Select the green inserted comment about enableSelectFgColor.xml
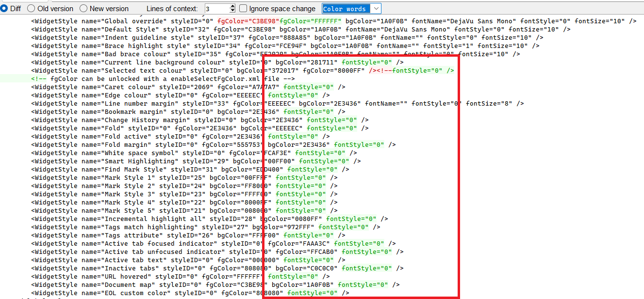The image size is (644, 299). coord(146,79)
